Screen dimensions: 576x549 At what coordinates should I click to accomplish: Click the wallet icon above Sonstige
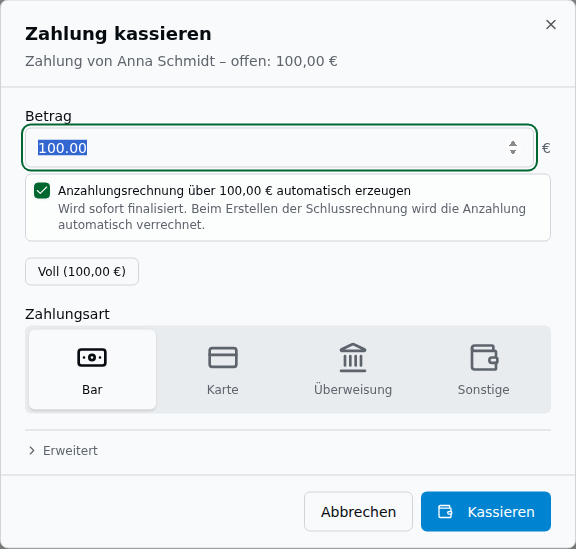click(x=484, y=357)
